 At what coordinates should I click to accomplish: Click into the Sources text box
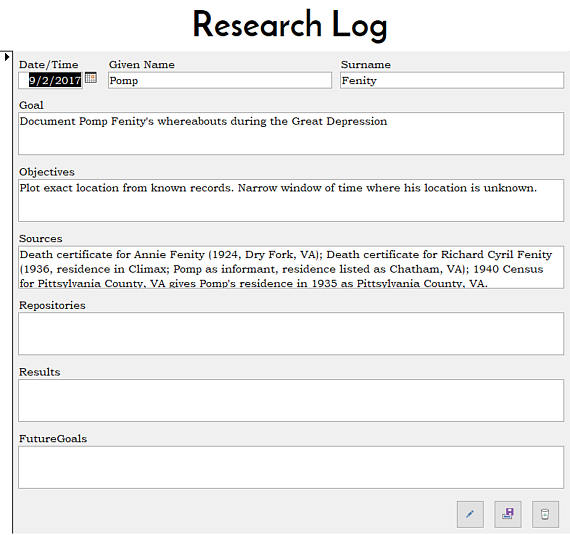coord(291,267)
